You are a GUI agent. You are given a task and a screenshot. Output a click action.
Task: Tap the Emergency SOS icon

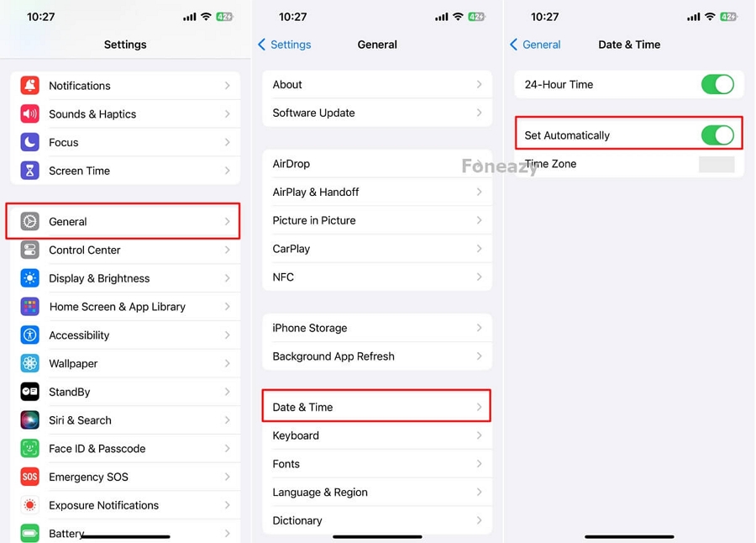coord(30,477)
